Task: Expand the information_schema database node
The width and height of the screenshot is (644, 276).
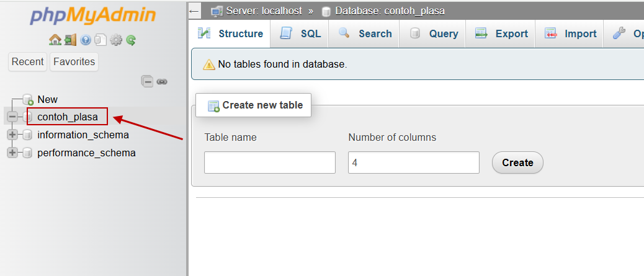Action: pyautogui.click(x=12, y=135)
